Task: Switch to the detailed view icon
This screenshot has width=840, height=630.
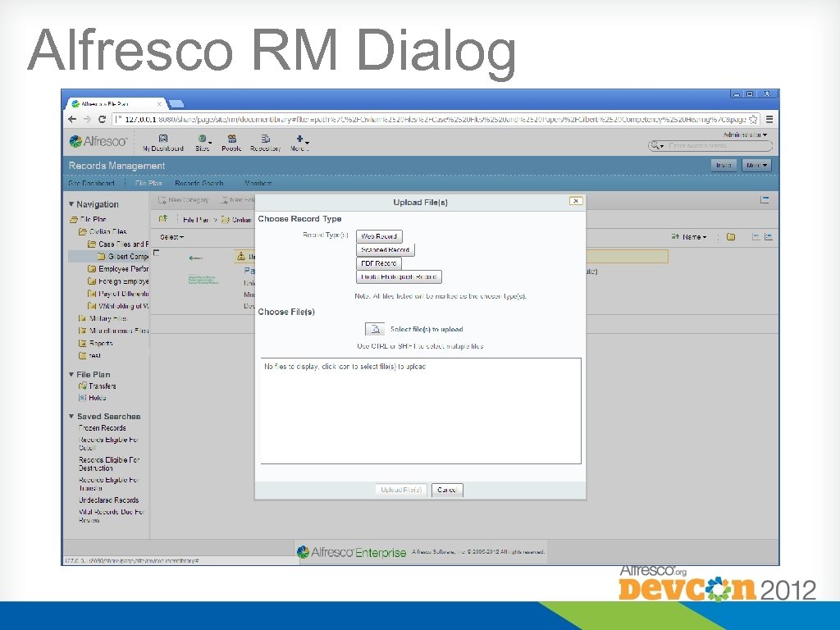Action: tap(769, 237)
